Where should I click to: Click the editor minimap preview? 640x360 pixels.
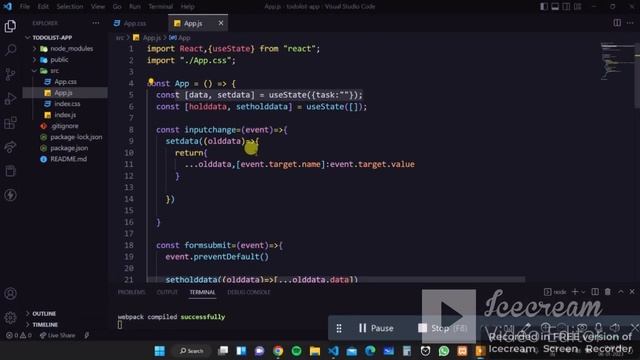616,60
